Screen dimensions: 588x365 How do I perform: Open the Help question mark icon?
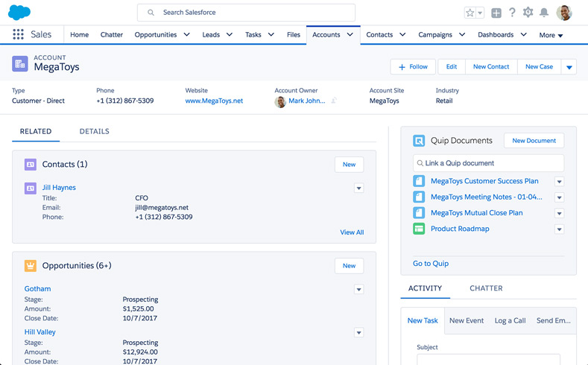click(512, 13)
